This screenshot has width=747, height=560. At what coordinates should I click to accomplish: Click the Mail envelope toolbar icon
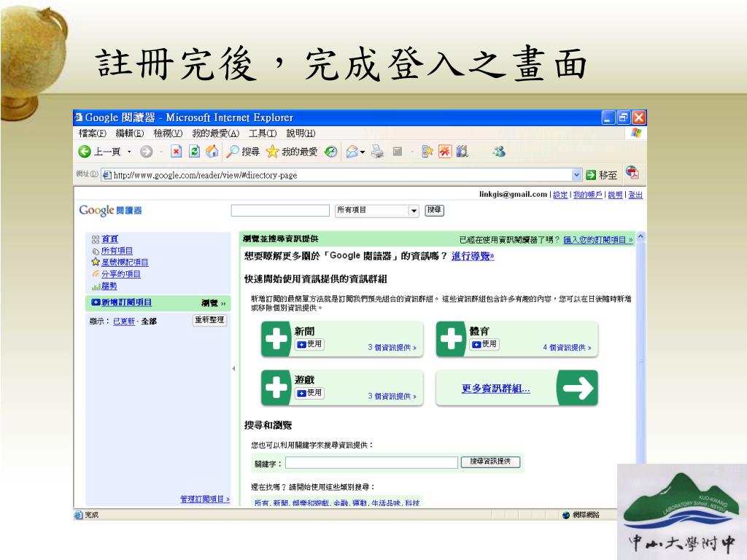[352, 152]
